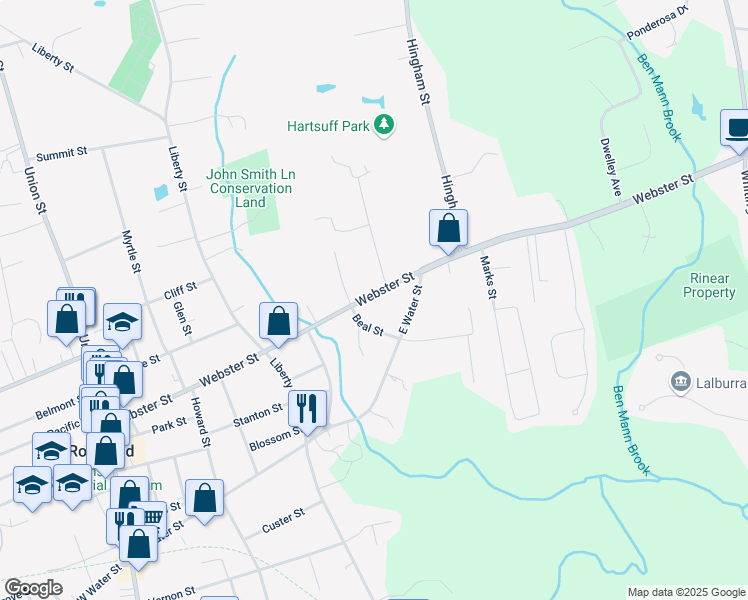Click the Howard St label

pyautogui.click(x=200, y=422)
